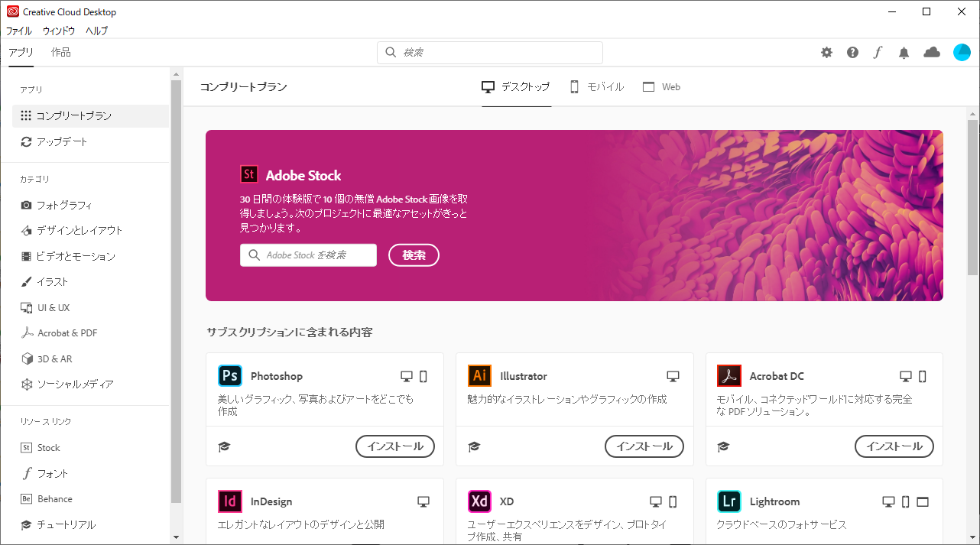Open the settings gear icon
The width and height of the screenshot is (980, 545).
tap(826, 53)
